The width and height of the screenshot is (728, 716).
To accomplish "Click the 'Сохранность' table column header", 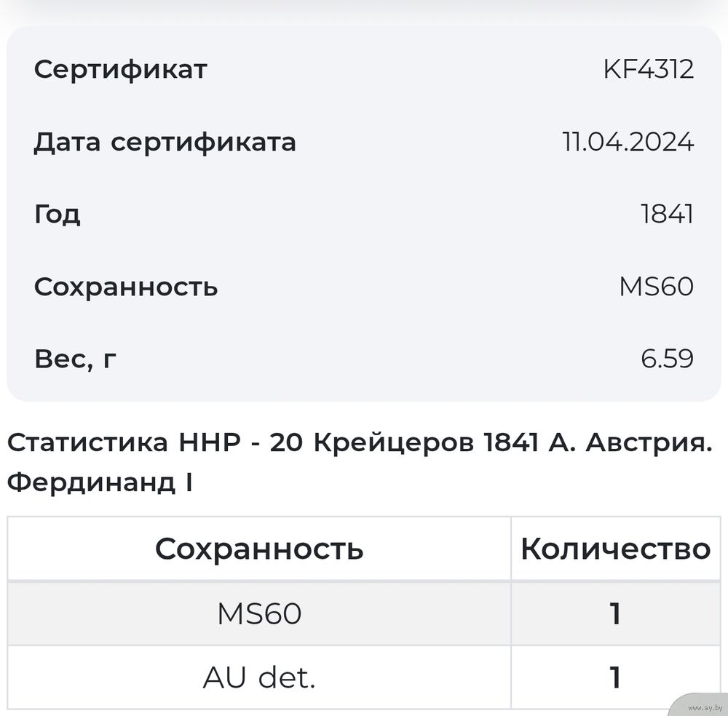I will click(259, 549).
